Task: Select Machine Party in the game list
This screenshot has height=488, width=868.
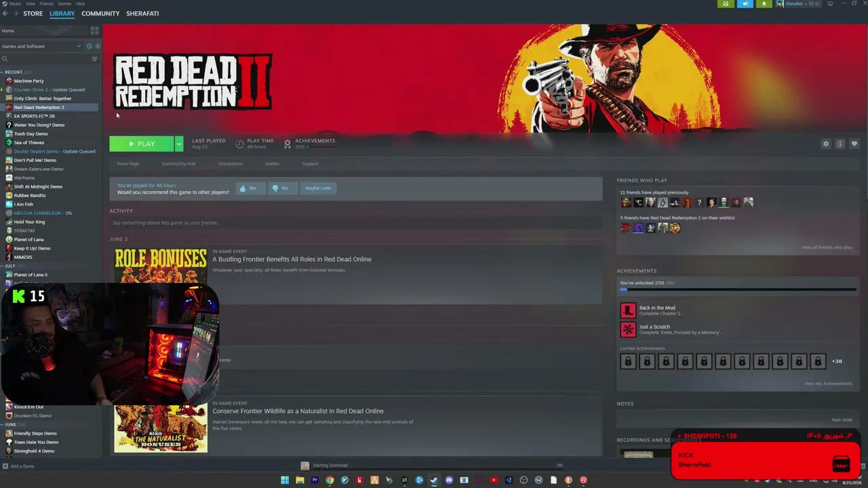Action: 28,81
